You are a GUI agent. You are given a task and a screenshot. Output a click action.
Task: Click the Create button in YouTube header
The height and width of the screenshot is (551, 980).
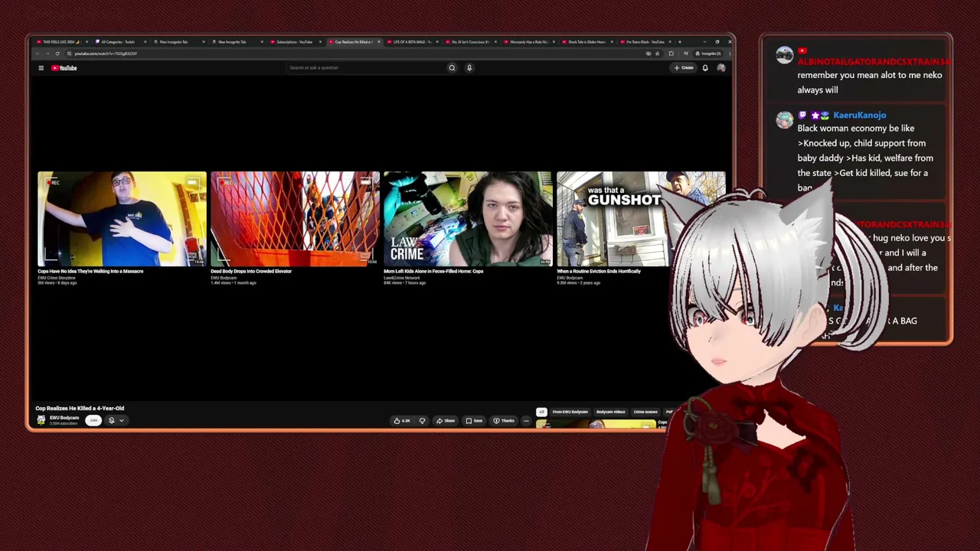tap(684, 68)
